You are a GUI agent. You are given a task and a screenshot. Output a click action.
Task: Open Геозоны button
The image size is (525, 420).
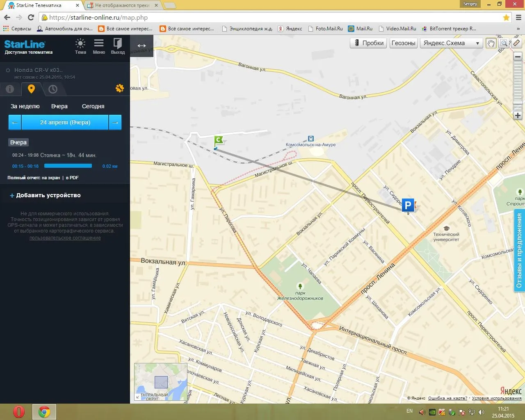pyautogui.click(x=403, y=43)
